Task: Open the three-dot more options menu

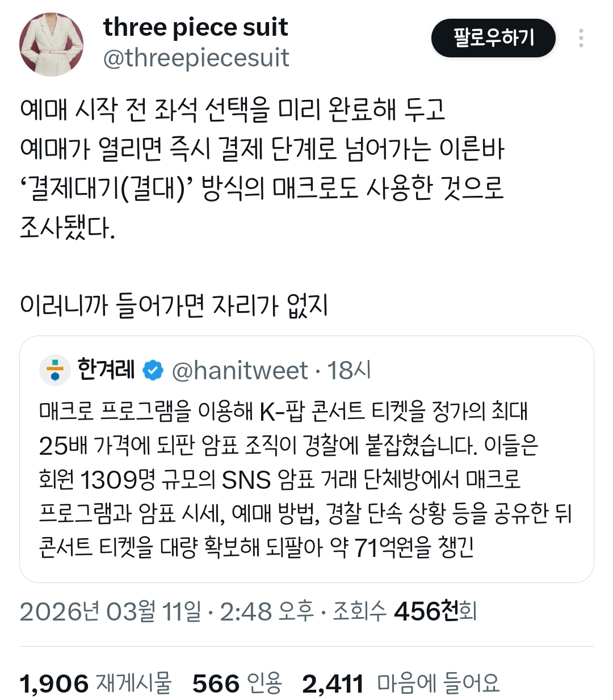Action: 581,38
